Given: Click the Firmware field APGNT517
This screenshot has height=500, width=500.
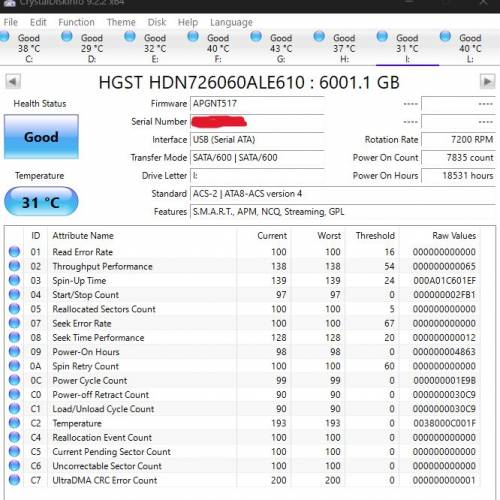Looking at the screenshot, I should pos(257,104).
